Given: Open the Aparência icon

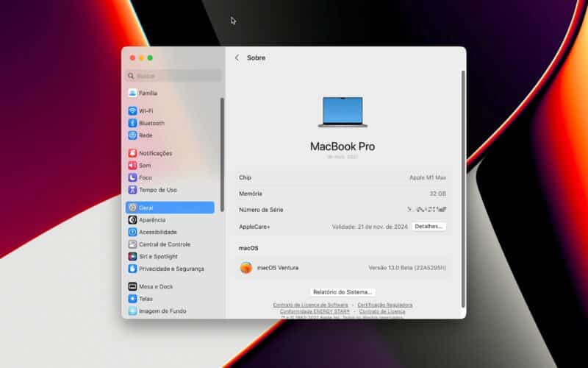Looking at the screenshot, I should point(132,219).
